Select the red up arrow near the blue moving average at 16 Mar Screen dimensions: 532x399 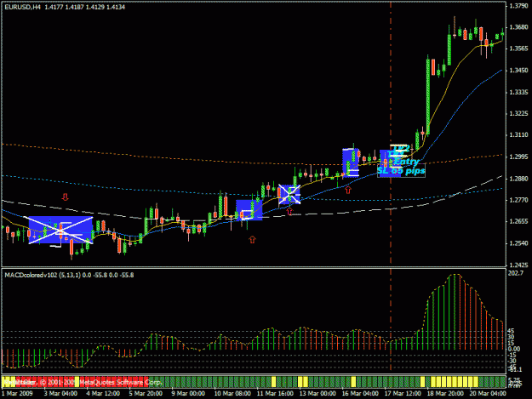tap(348, 191)
